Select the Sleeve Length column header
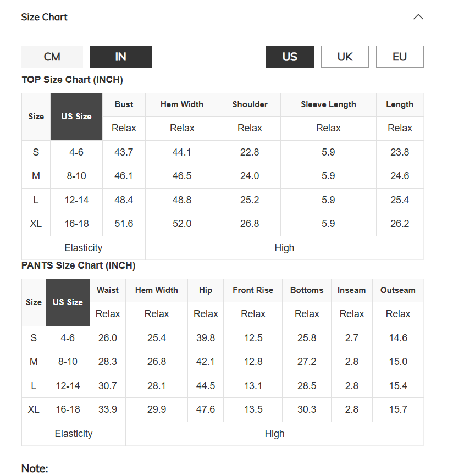This screenshot has height=476, width=464. 328,104
